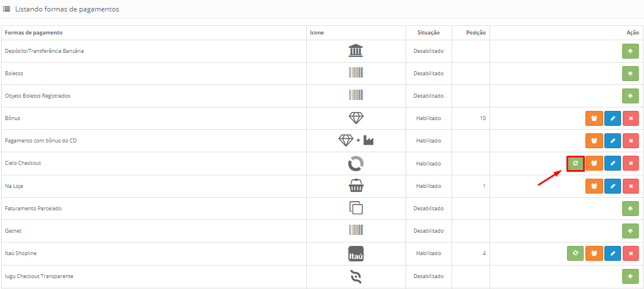
Task: Click the Itaú logo thumbnail
Action: 356,253
